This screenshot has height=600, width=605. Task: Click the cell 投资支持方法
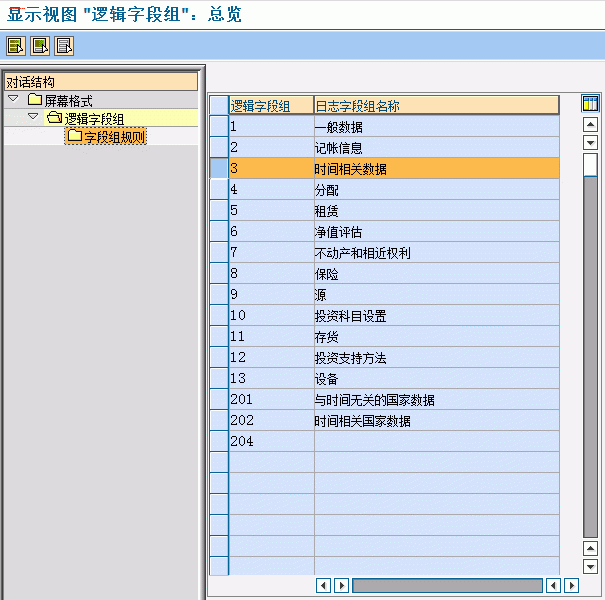pyautogui.click(x=436, y=357)
